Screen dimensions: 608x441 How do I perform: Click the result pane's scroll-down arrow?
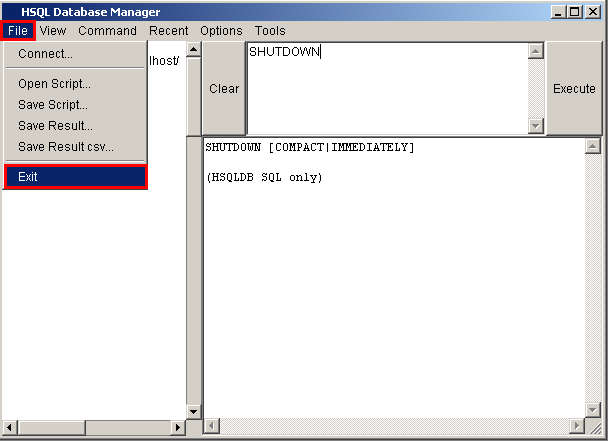592,410
